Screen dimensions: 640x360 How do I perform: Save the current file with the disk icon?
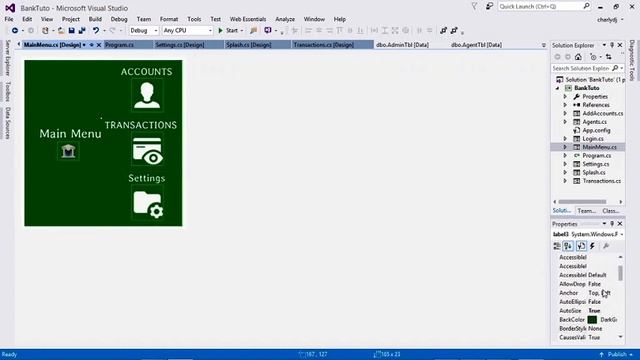(x=71, y=31)
